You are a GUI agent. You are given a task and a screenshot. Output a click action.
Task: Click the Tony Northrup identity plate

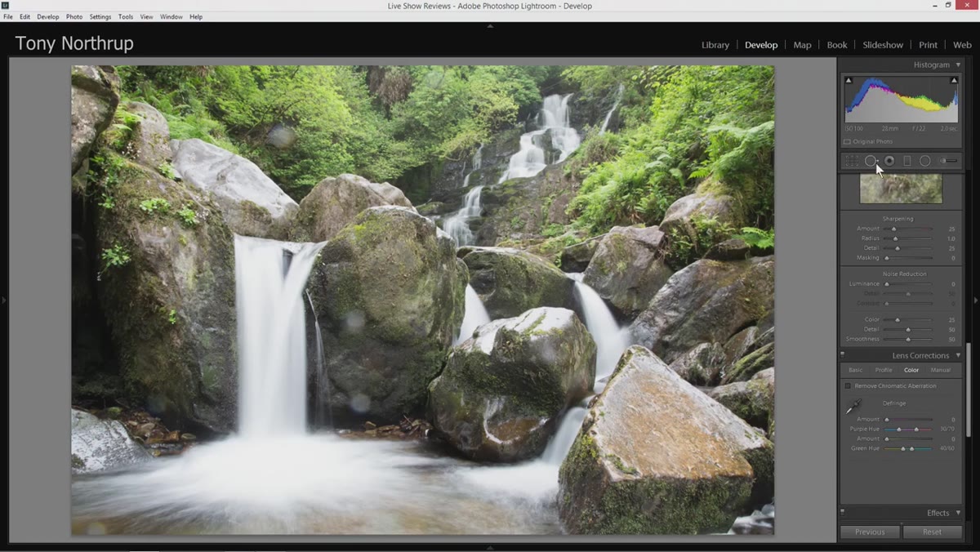[x=74, y=43]
